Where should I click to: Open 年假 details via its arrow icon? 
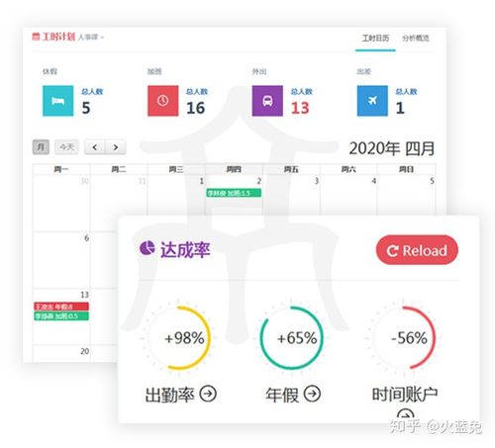[312, 394]
